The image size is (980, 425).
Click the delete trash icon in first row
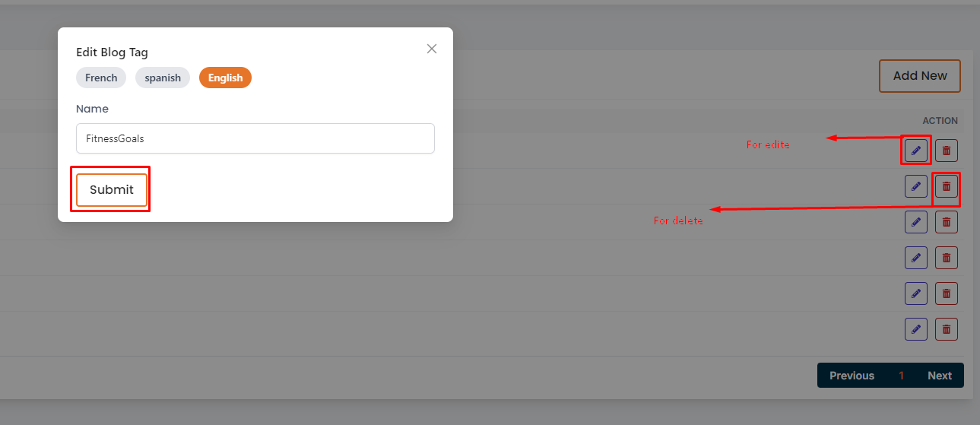click(947, 151)
